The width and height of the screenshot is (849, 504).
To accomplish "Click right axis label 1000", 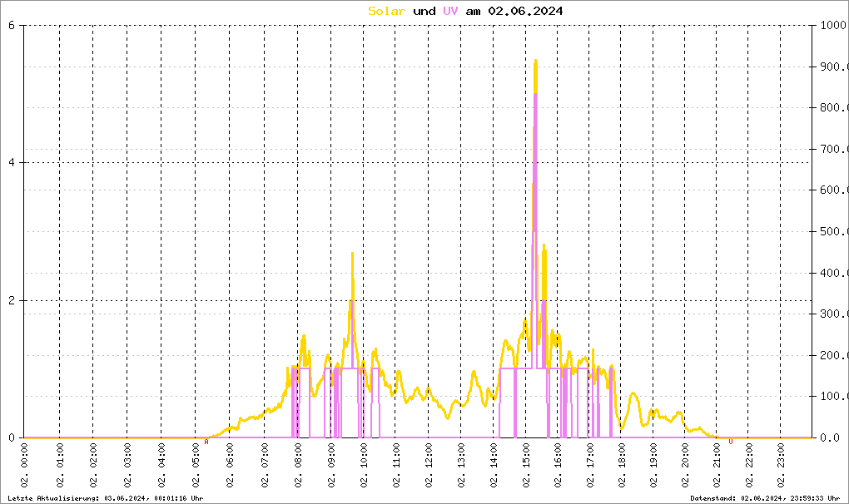I will tap(832, 25).
